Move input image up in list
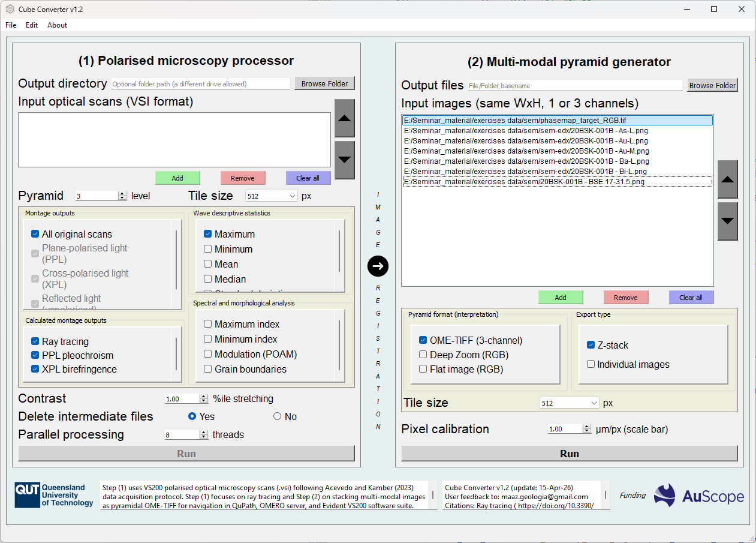756x543 pixels. pyautogui.click(x=727, y=179)
